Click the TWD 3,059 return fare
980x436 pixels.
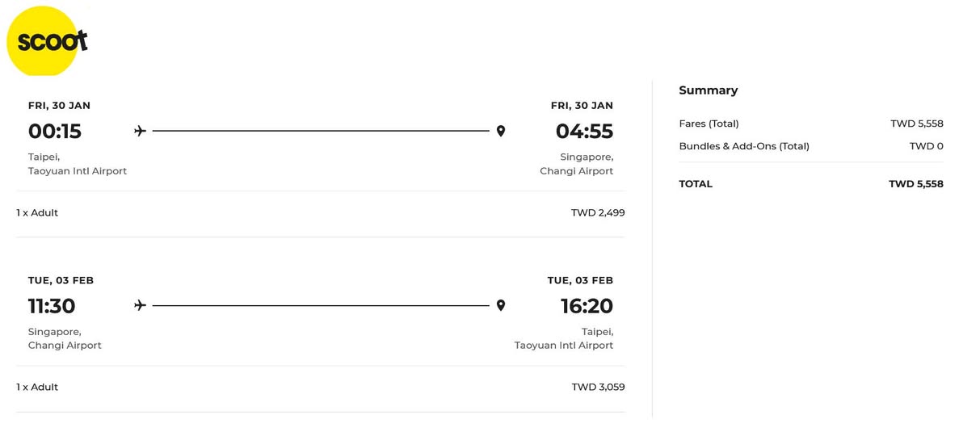598,388
